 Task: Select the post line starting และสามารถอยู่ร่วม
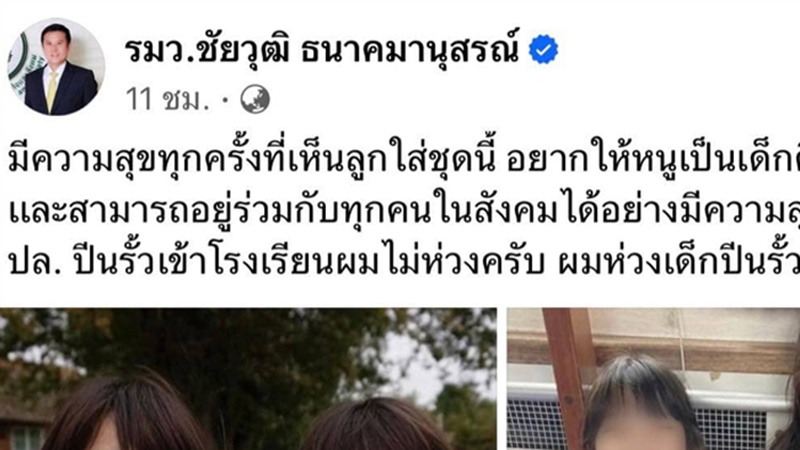pos(404,211)
